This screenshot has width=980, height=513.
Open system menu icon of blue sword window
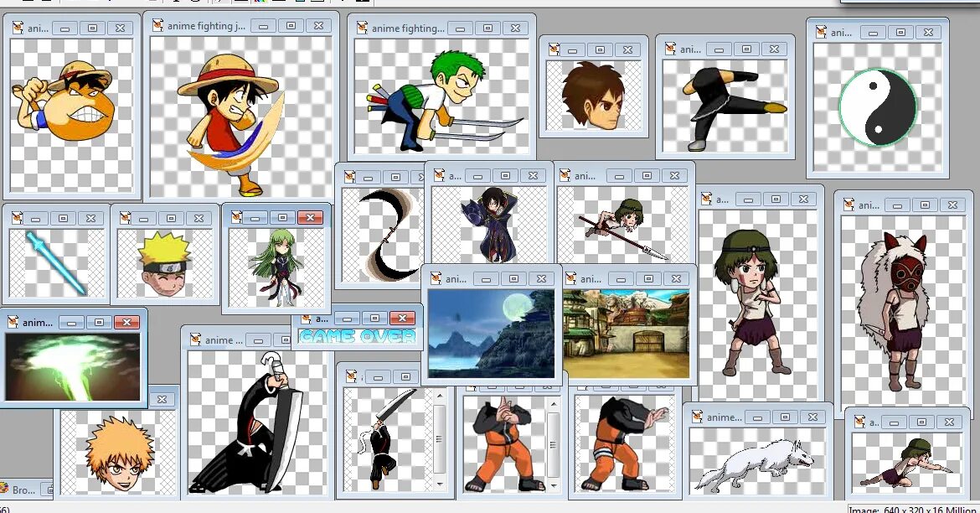click(17, 218)
